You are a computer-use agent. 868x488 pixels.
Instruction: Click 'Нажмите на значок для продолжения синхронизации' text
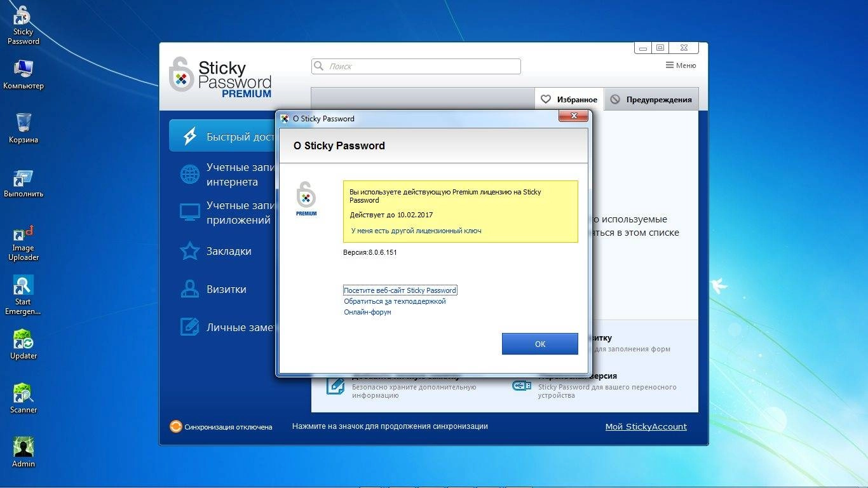coord(390,426)
